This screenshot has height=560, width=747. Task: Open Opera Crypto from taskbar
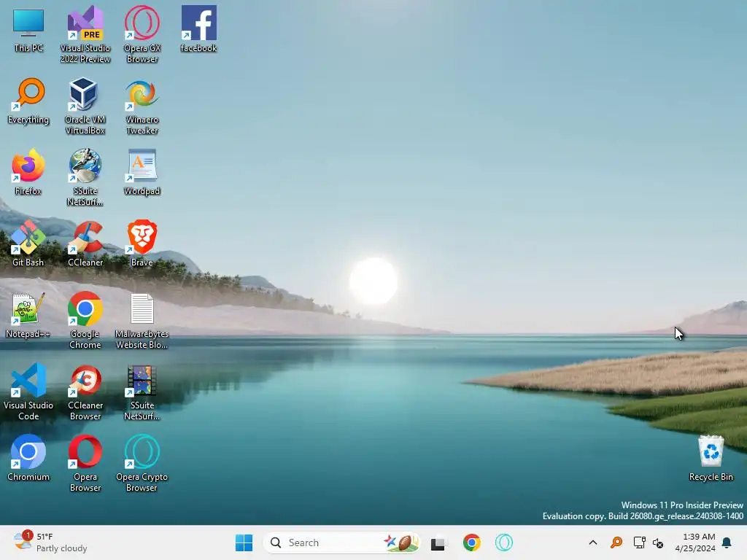coord(503,542)
